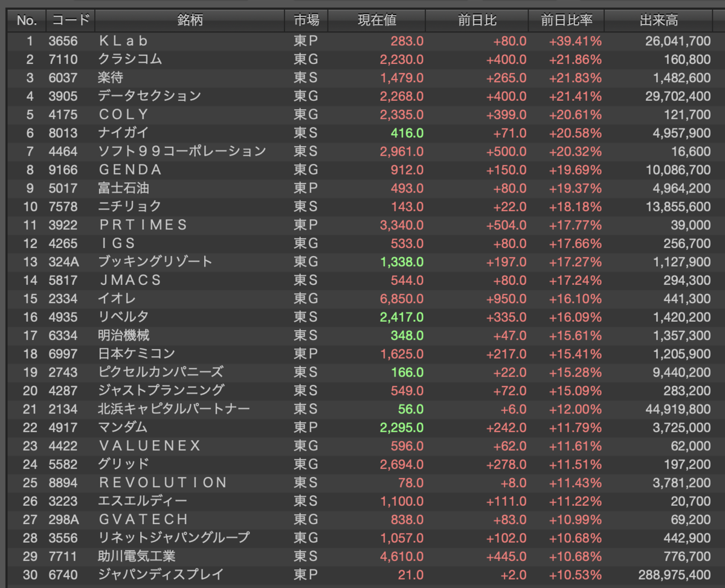Click change rate +17.77%
The width and height of the screenshot is (725, 588).
(x=576, y=225)
